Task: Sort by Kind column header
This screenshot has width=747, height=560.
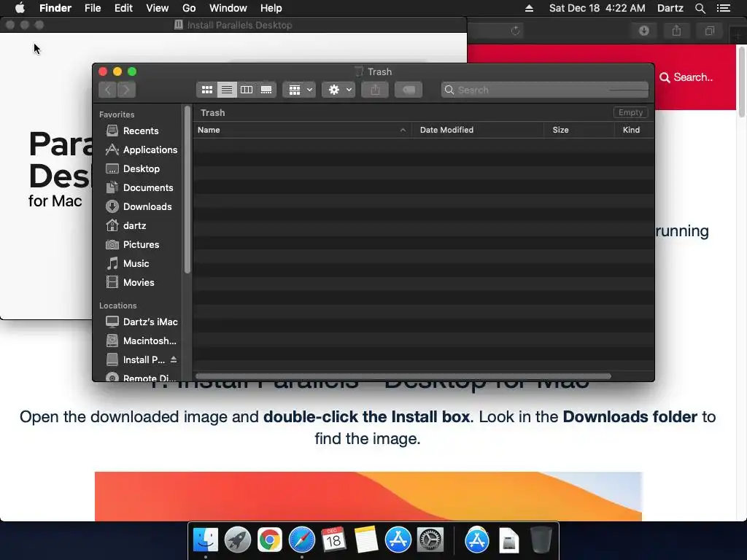Action: pos(634,130)
